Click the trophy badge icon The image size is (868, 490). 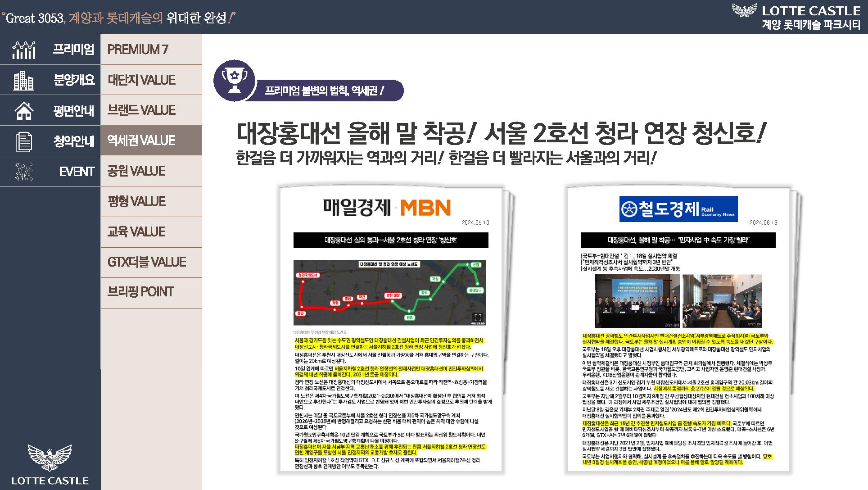click(234, 80)
